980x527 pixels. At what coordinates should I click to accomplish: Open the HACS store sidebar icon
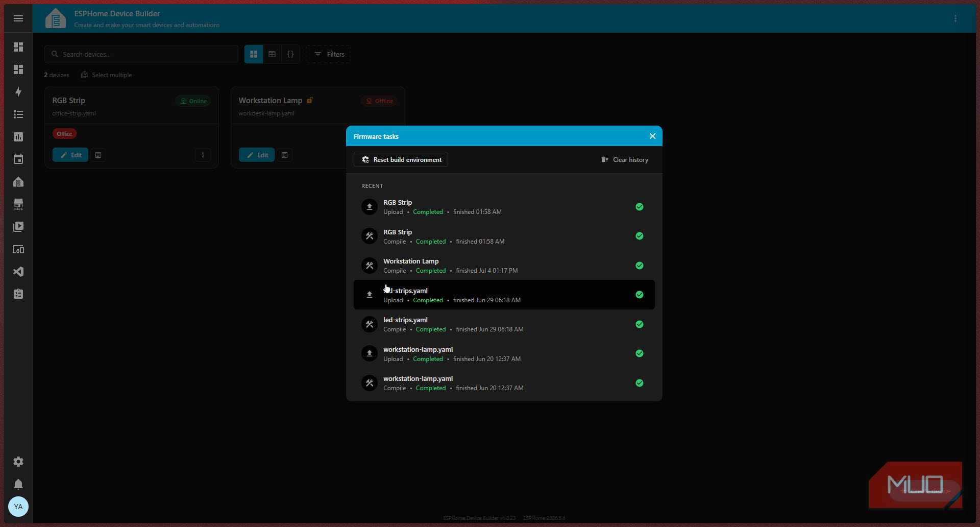coord(18,204)
